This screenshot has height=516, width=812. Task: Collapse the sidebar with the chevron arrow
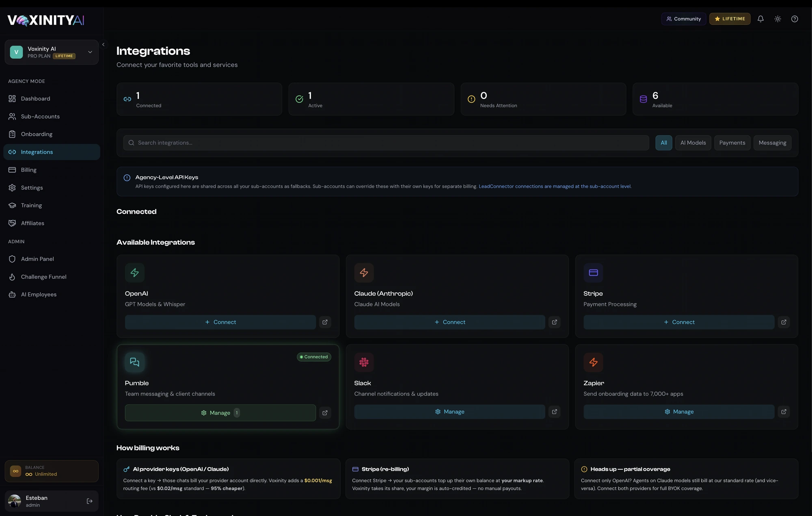point(103,45)
